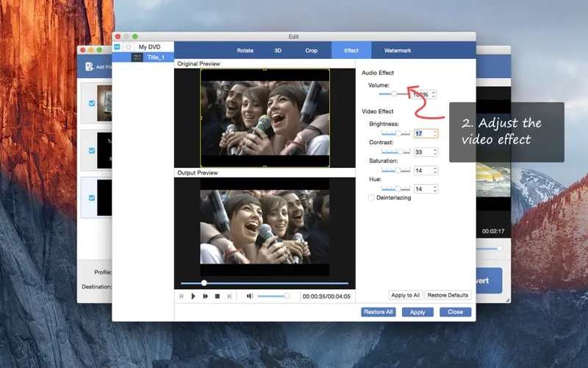Mute the preview with speaker icon
The height and width of the screenshot is (368, 588).
250,297
